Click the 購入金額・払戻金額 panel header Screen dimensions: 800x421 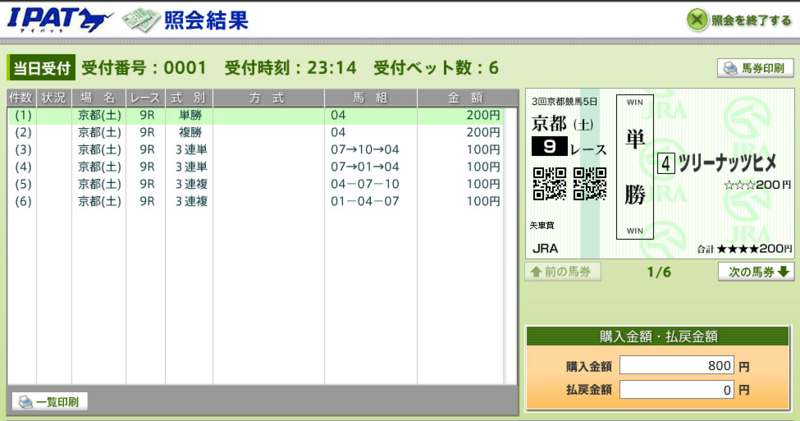[658, 336]
